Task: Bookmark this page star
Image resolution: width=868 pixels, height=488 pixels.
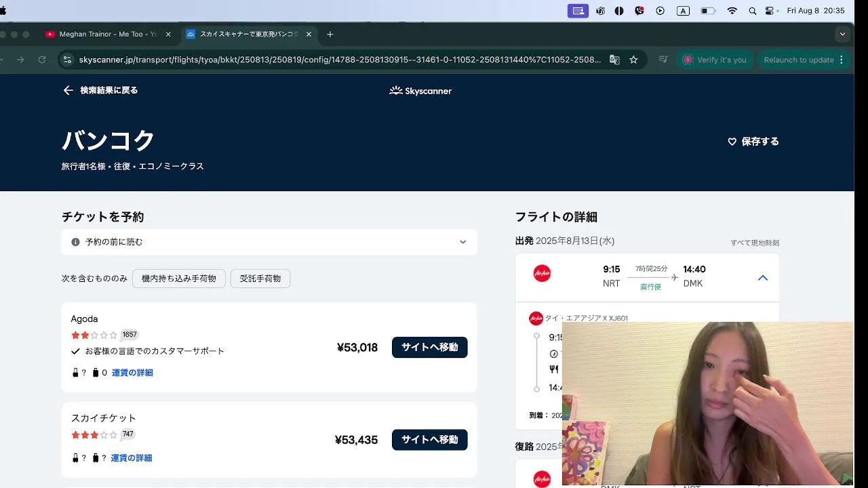Action: tap(633, 60)
